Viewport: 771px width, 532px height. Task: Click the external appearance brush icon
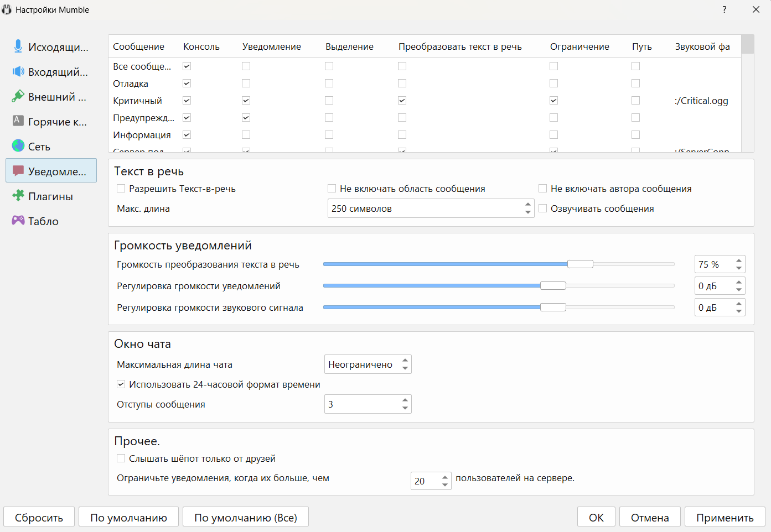pyautogui.click(x=18, y=96)
